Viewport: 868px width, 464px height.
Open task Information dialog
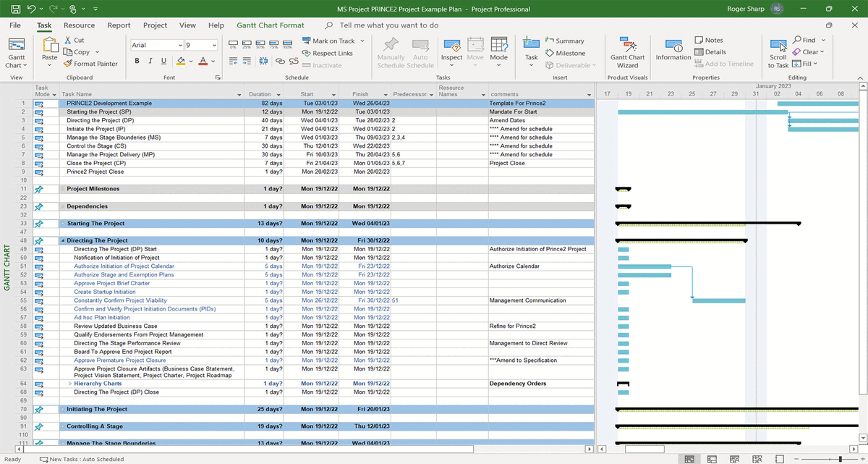tap(673, 51)
